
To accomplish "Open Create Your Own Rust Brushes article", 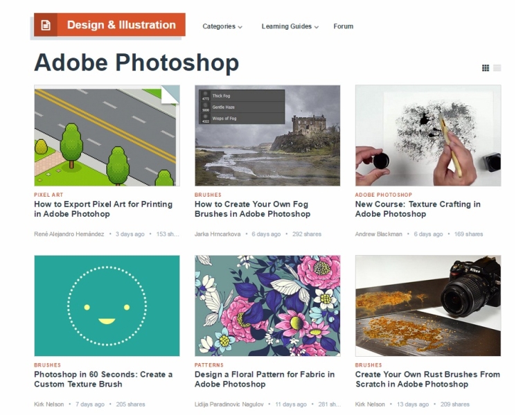I will 427,380.
